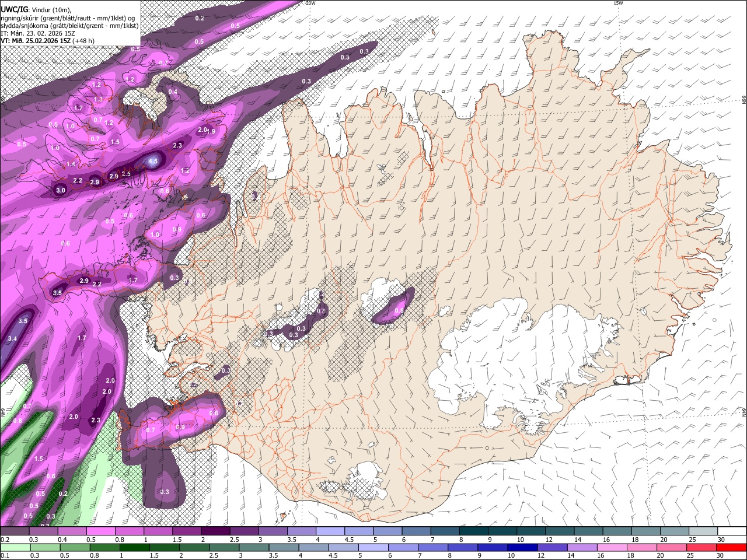Click the 4.5 precipitation peak value on the map
This screenshot has width=747, height=560.
(153, 161)
